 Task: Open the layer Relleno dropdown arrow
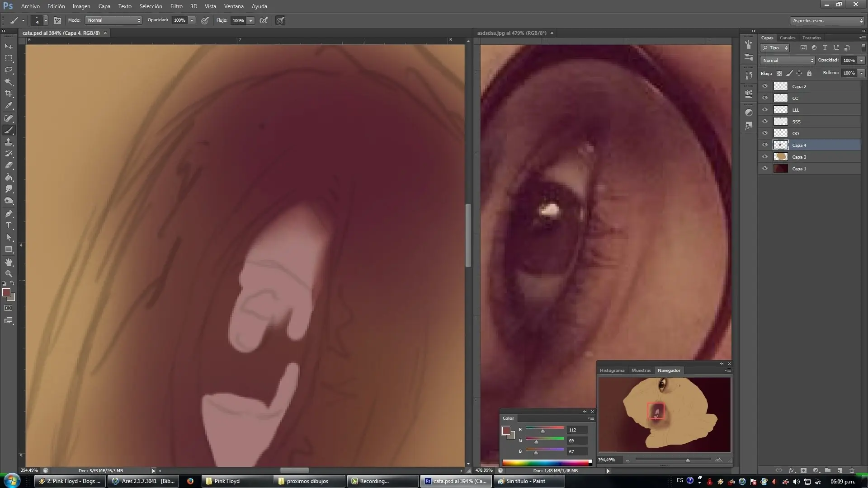(861, 73)
